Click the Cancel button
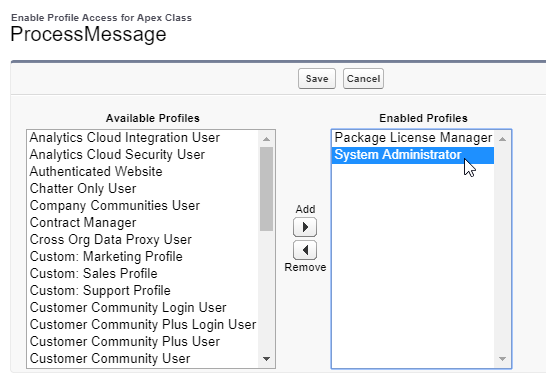 click(x=363, y=79)
